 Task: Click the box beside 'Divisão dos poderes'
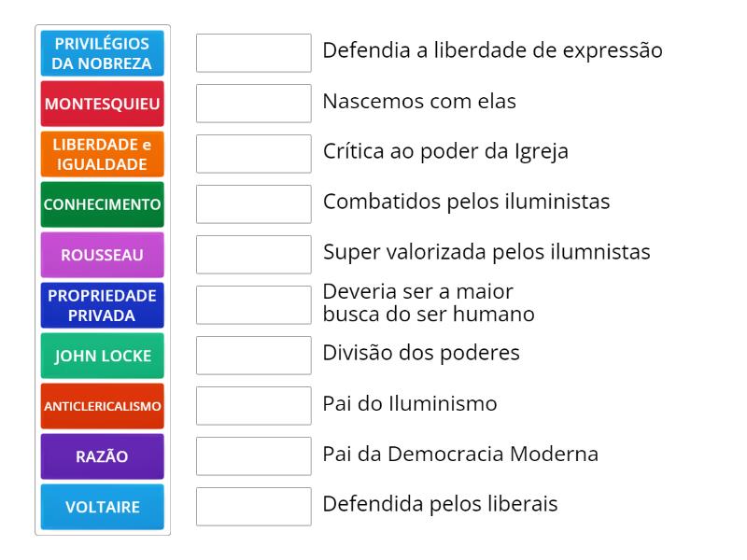(x=254, y=356)
